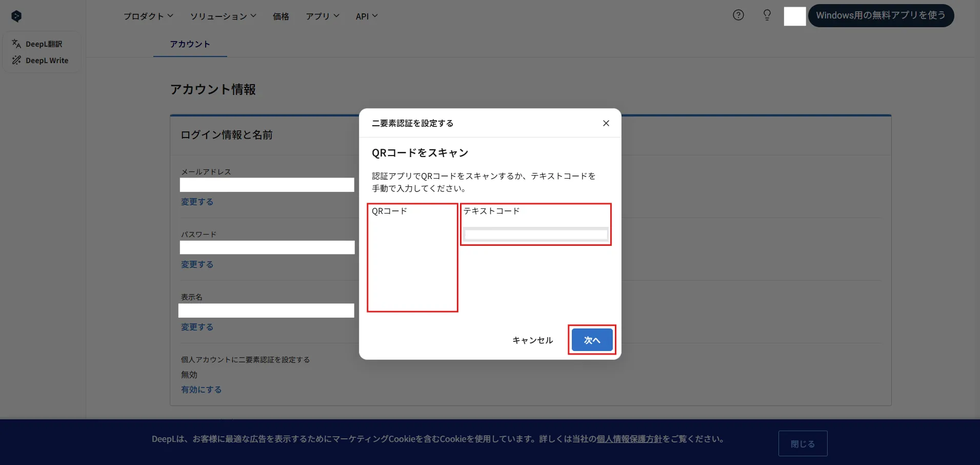
Task: Click 変更する under パスワード
Action: pyautogui.click(x=197, y=264)
